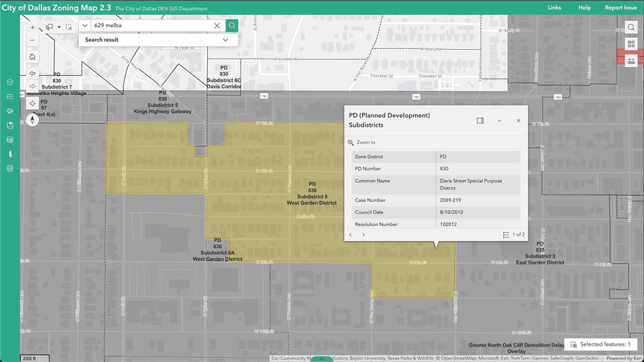Reset the compass orientation to north
644x362 pixels.
tap(33, 120)
